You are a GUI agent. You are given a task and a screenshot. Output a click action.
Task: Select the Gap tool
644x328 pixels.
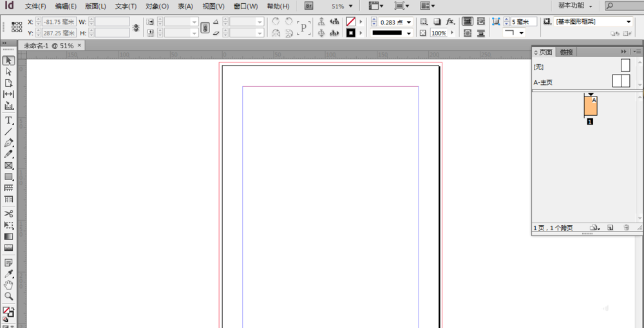coord(8,95)
